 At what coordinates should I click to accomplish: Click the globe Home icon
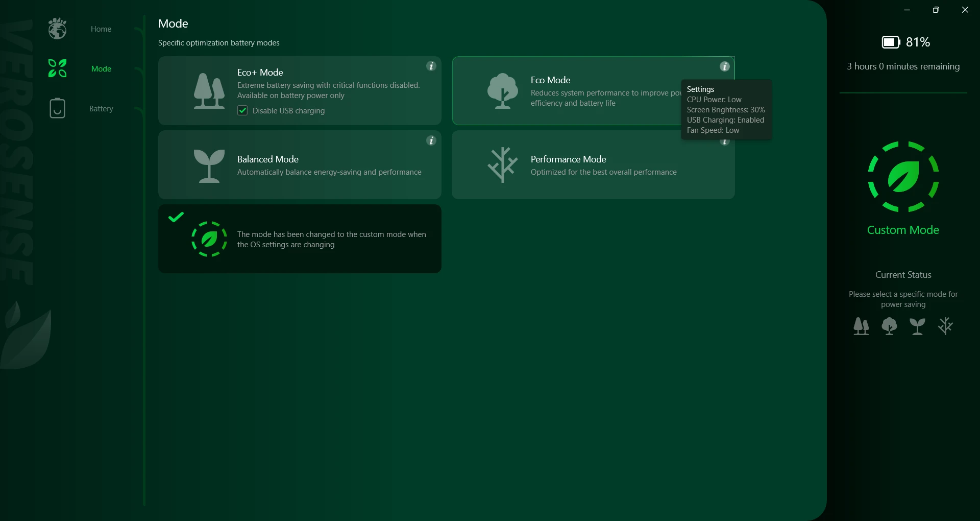coord(57,29)
